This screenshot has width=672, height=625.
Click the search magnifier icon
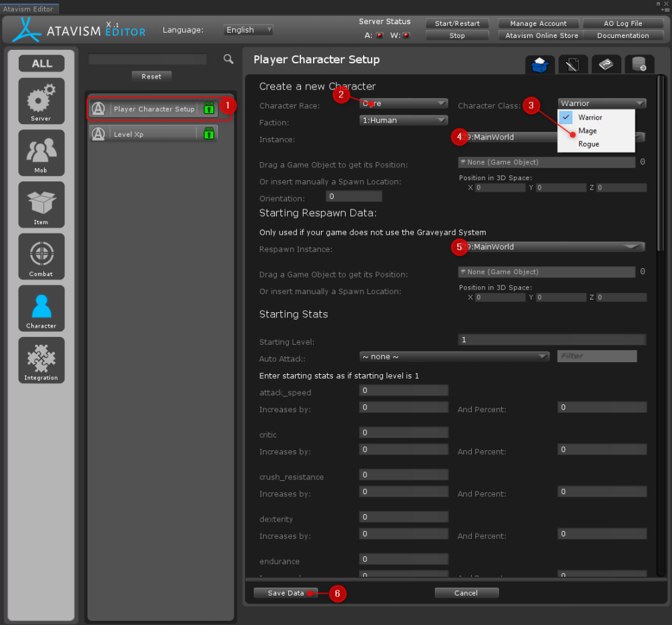[x=228, y=59]
